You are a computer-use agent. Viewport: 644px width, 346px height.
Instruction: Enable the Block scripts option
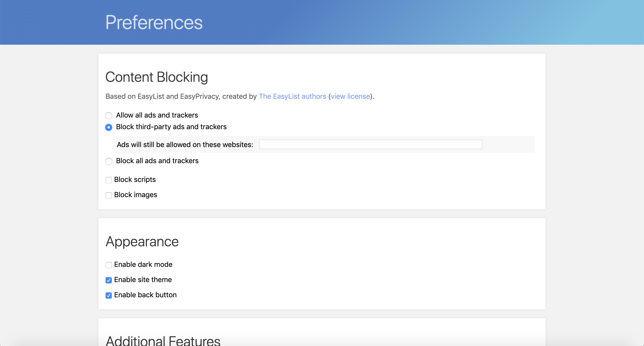click(x=108, y=180)
